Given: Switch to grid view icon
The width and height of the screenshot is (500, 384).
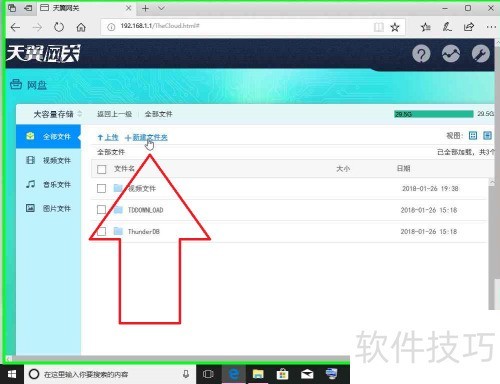Looking at the screenshot, I should [473, 135].
